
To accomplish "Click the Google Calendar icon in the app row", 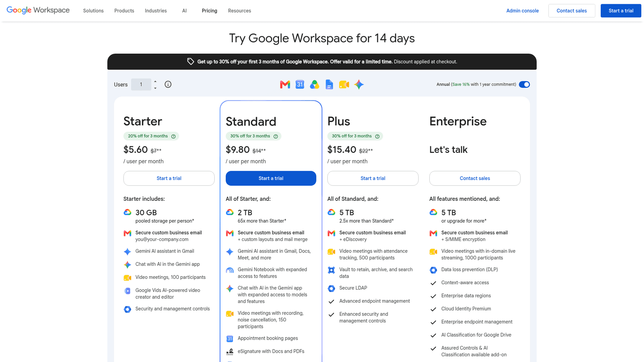I will click(x=300, y=85).
